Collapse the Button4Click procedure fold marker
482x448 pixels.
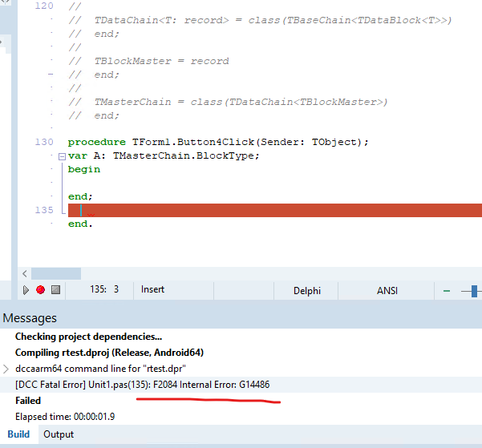[x=62, y=157]
